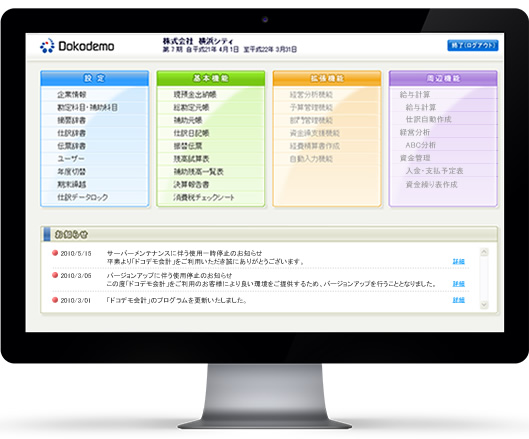This screenshot has height=439, width=529.
Task: Choose 期末繰越 in settings
Action: [72, 185]
